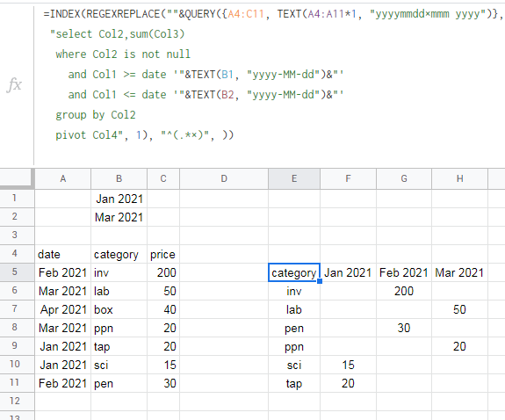
Task: Select column B header
Action: (119, 179)
